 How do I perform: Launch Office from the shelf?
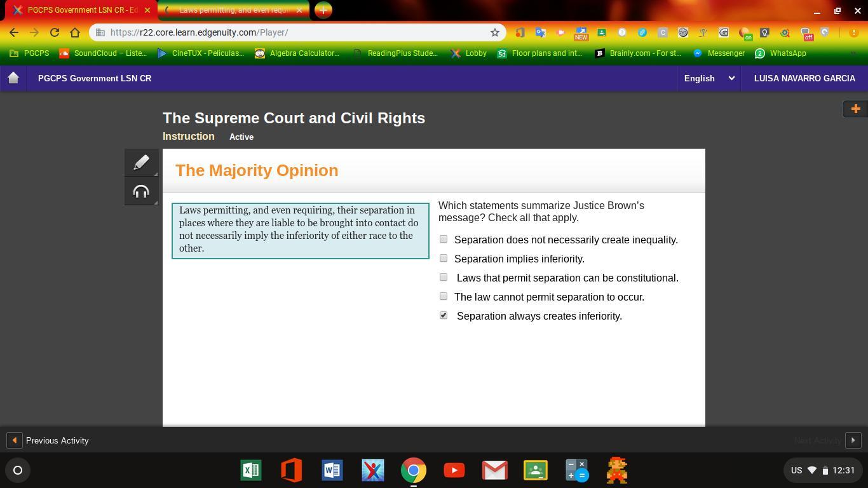pyautogui.click(x=292, y=470)
